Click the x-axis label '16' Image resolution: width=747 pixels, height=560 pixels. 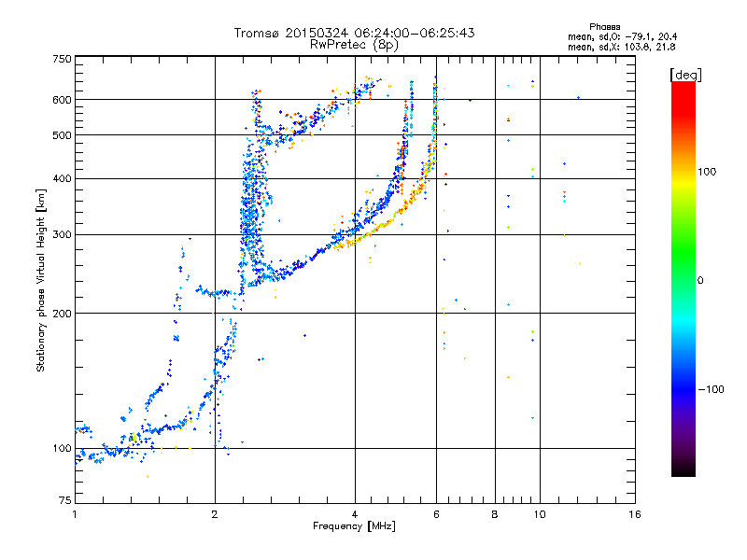(635, 514)
